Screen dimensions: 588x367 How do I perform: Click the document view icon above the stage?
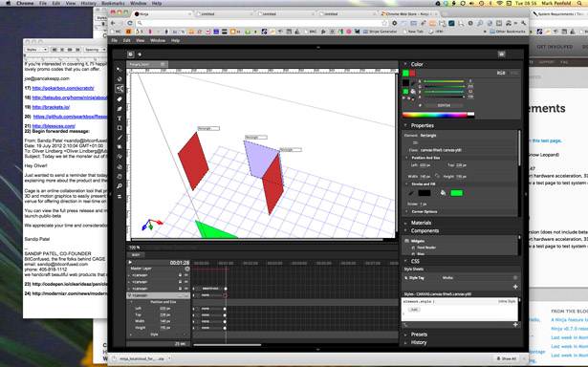(x=130, y=54)
